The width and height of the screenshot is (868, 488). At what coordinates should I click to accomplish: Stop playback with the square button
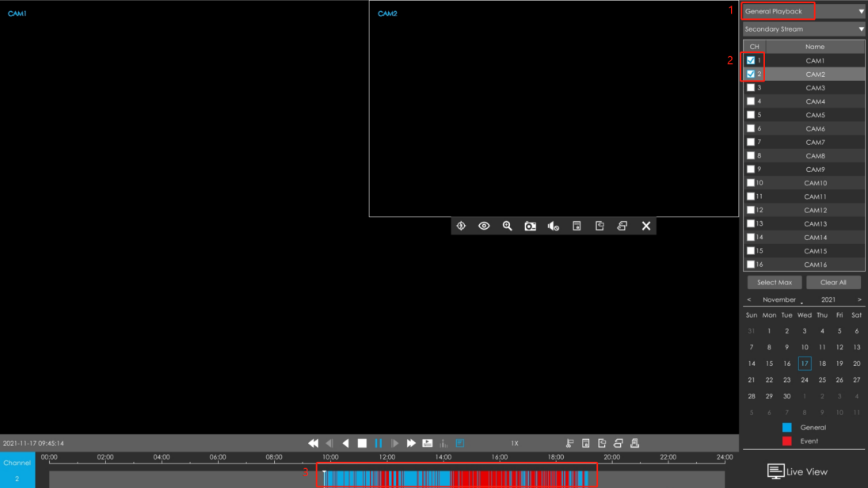[362, 443]
